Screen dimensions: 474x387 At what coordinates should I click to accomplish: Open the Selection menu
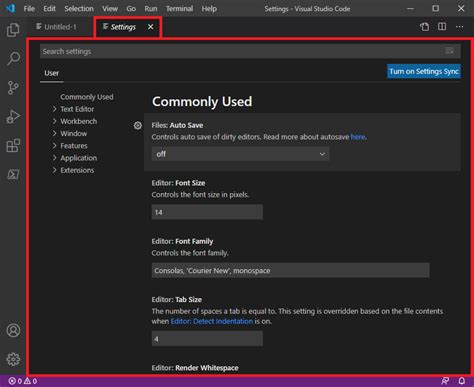pos(79,9)
